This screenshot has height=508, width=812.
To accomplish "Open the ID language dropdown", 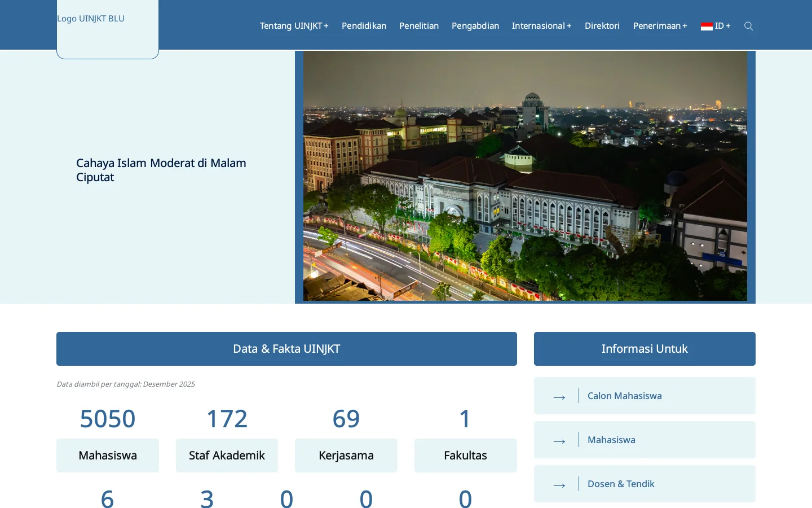I will click(x=716, y=26).
